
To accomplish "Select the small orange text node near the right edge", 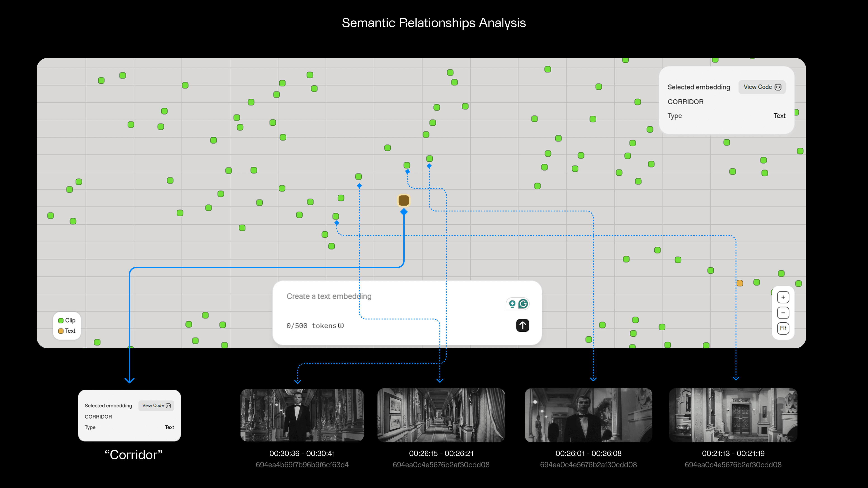I will (x=740, y=283).
